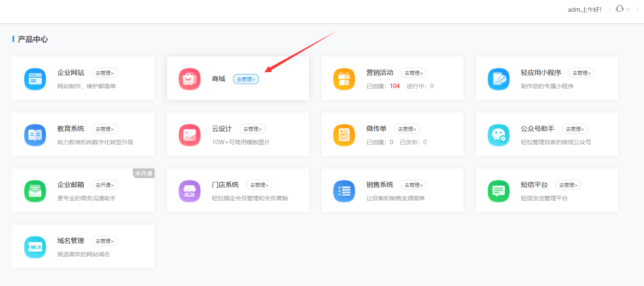Select the 短信平台 title text
Screen dimensions: 644x286
535,185
